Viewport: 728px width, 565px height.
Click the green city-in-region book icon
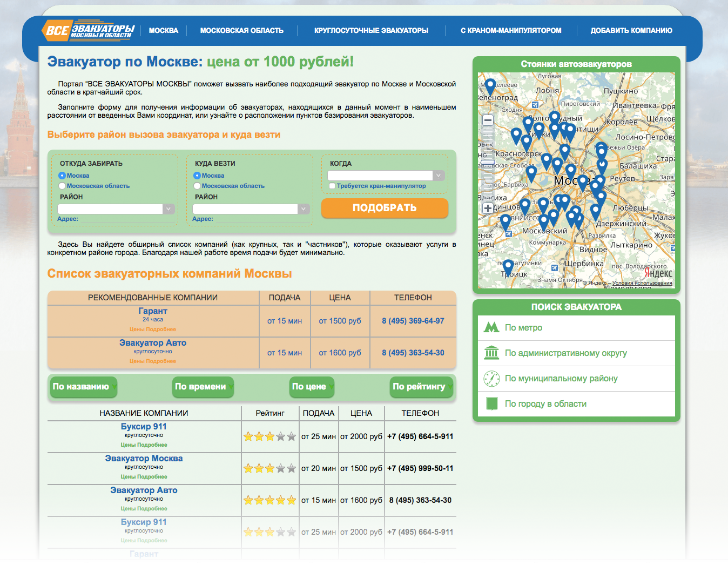(491, 403)
